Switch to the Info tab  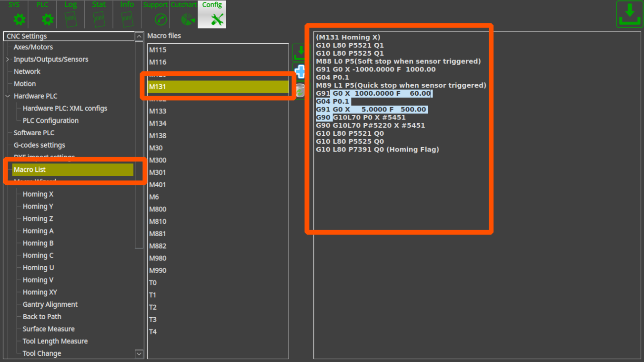click(x=127, y=14)
